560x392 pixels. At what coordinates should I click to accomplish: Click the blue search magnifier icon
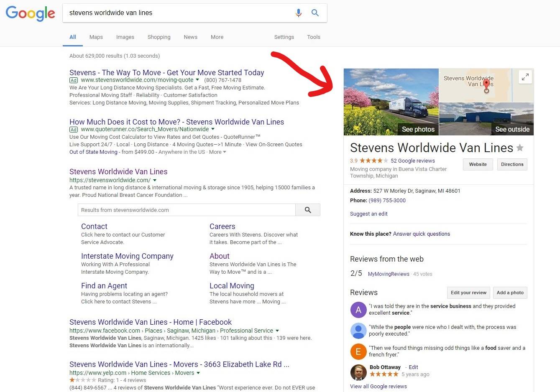(x=315, y=13)
